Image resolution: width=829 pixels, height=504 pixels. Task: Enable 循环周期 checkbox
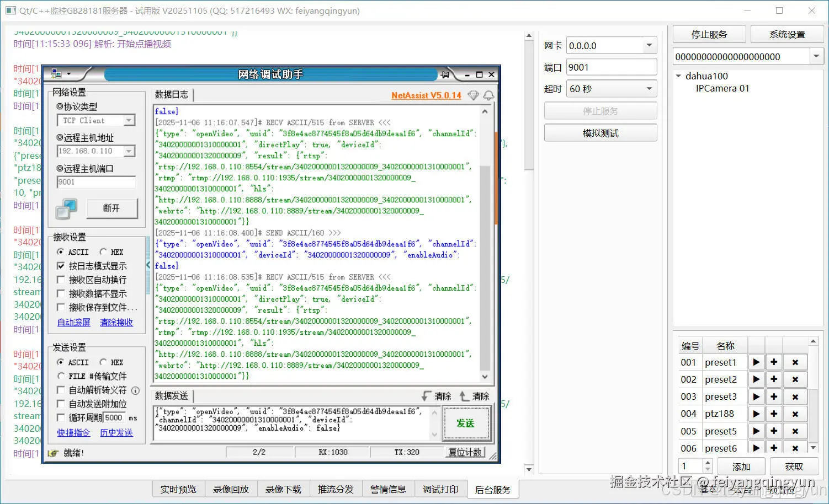coord(61,417)
